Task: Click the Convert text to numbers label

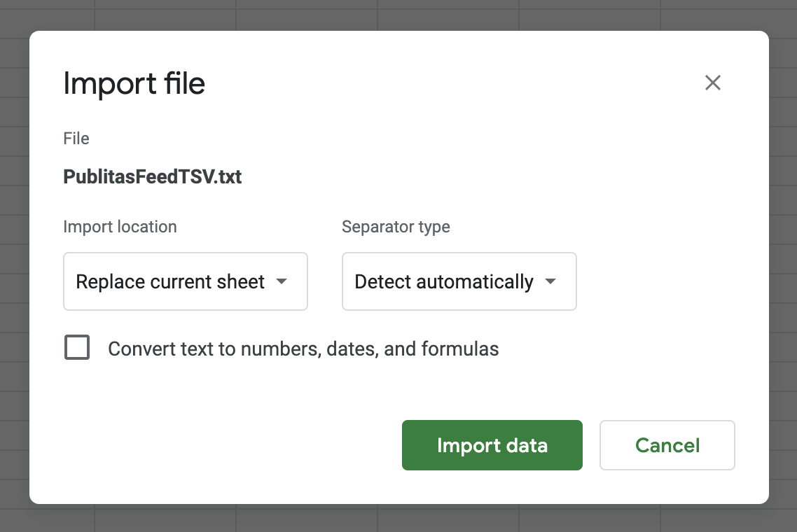Action: pyautogui.click(x=303, y=349)
